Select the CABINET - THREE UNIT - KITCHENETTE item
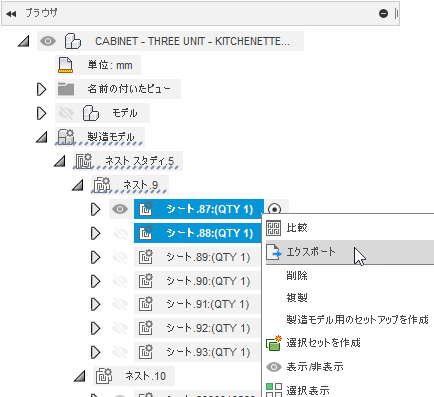434x397 pixels. [192, 41]
